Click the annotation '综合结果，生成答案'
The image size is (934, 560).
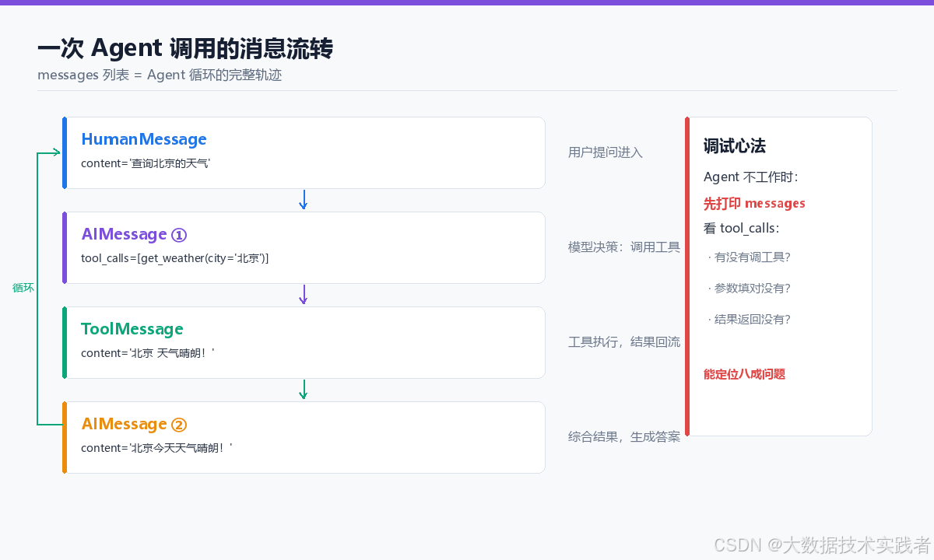point(624,437)
